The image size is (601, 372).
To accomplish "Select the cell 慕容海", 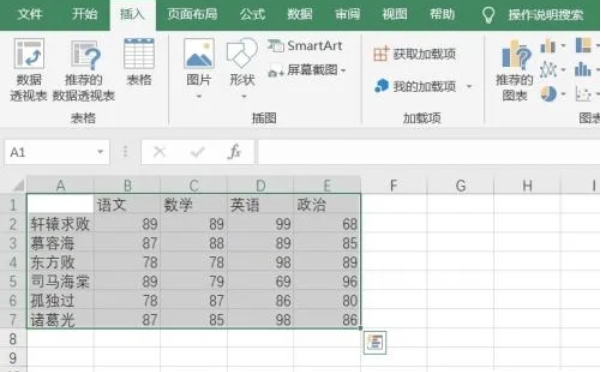I will coord(60,243).
